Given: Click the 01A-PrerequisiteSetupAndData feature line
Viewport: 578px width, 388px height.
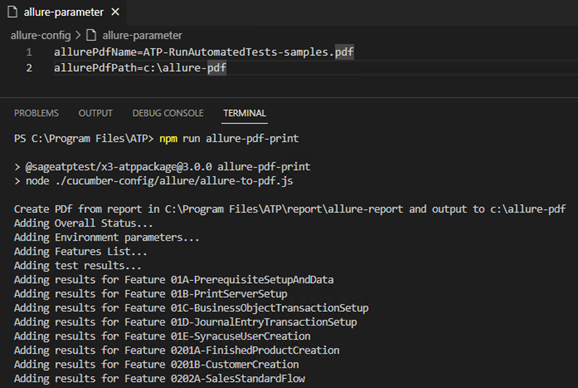Looking at the screenshot, I should tap(174, 280).
